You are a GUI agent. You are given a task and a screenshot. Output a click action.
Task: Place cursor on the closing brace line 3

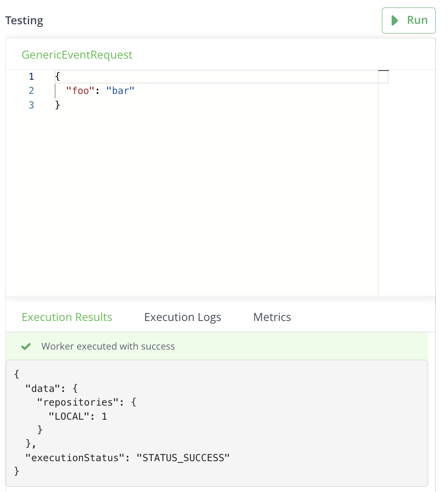click(x=58, y=105)
